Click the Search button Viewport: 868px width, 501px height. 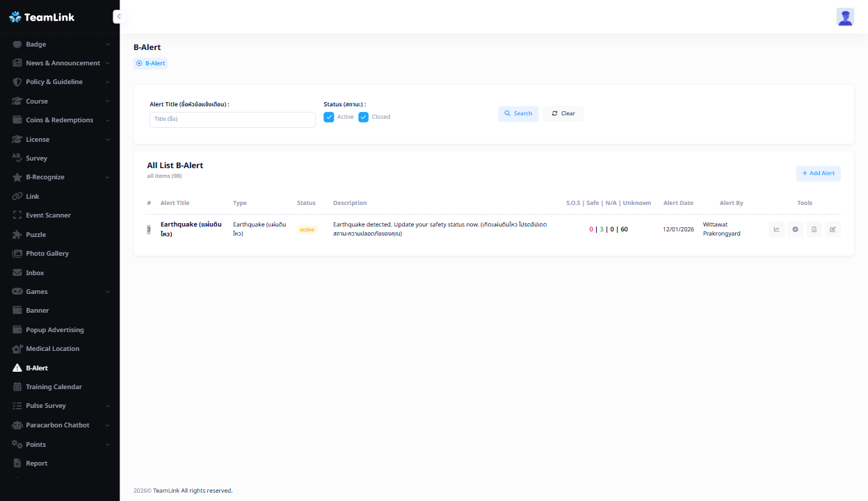point(518,113)
